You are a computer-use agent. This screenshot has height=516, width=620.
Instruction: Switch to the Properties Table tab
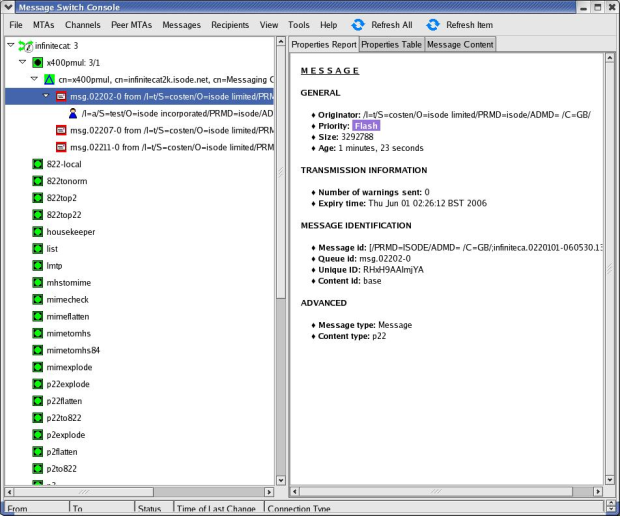point(390,45)
